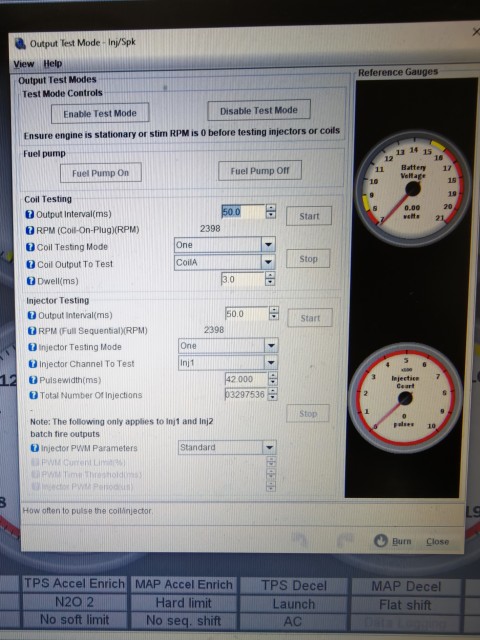
Task: Click MAP Accel Enrich indicator in main window
Action: 184,584
